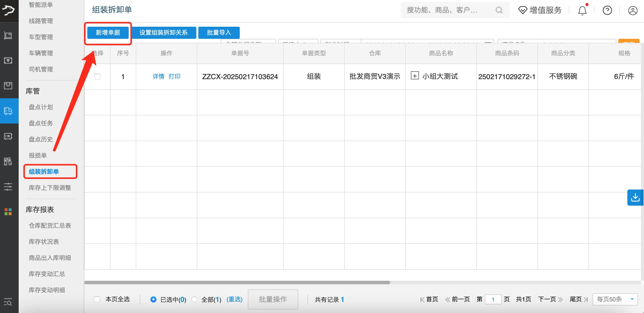Click the blue download icon button
644x313 pixels.
[x=635, y=197]
